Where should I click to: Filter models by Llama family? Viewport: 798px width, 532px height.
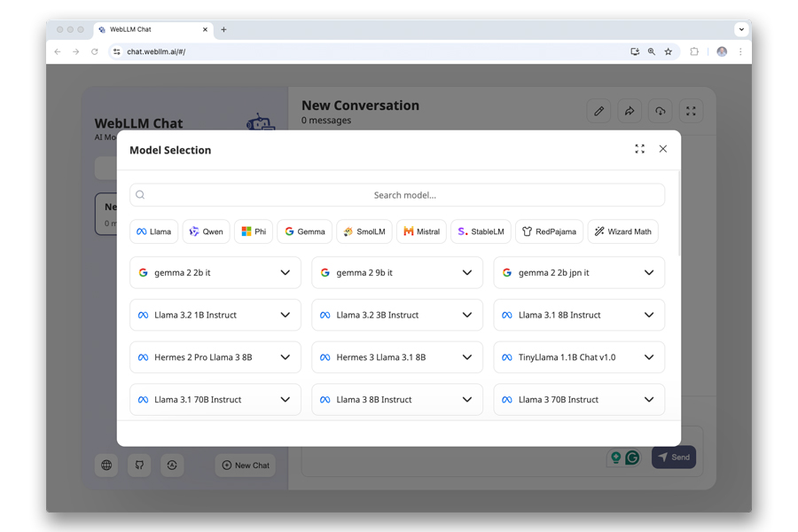pyautogui.click(x=153, y=231)
